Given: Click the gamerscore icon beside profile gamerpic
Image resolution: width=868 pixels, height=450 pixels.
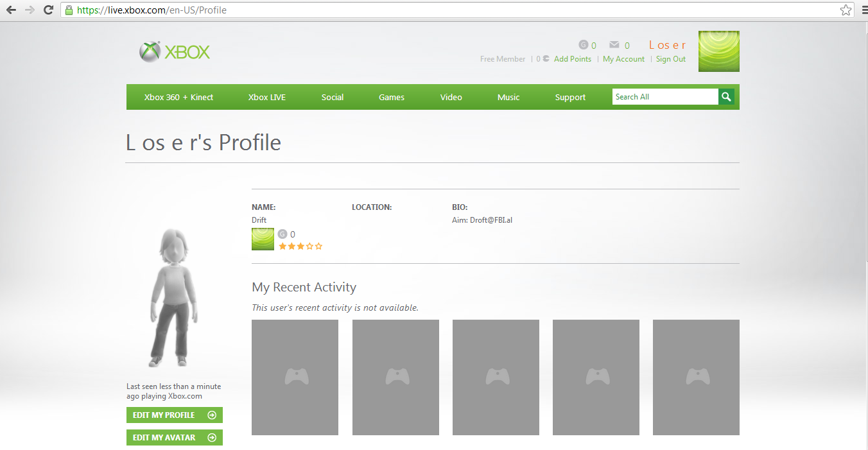Looking at the screenshot, I should [282, 234].
